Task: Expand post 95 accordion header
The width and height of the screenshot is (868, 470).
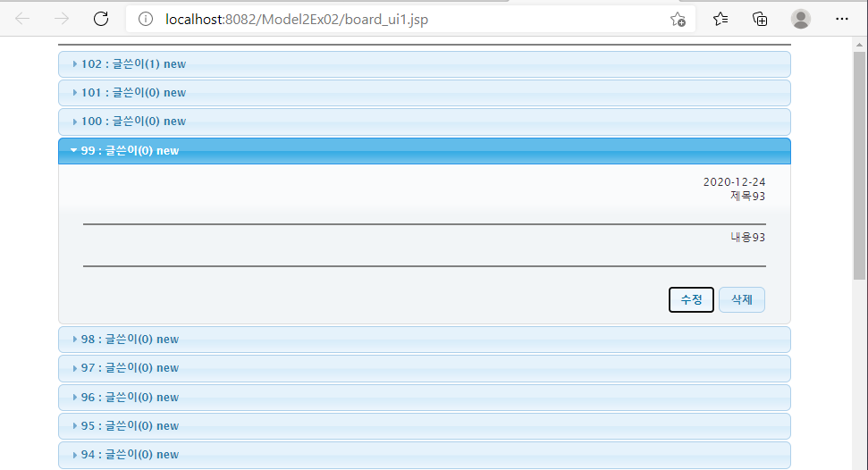Action: [424, 426]
